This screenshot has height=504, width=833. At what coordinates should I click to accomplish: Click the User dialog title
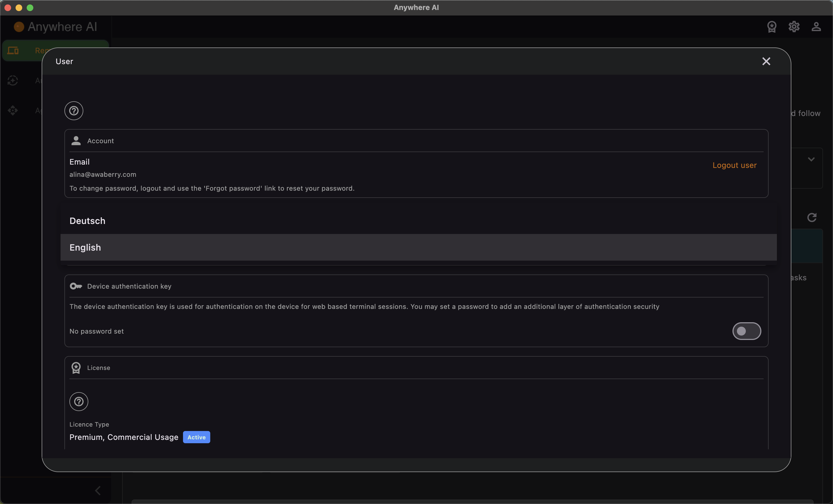[x=64, y=62]
